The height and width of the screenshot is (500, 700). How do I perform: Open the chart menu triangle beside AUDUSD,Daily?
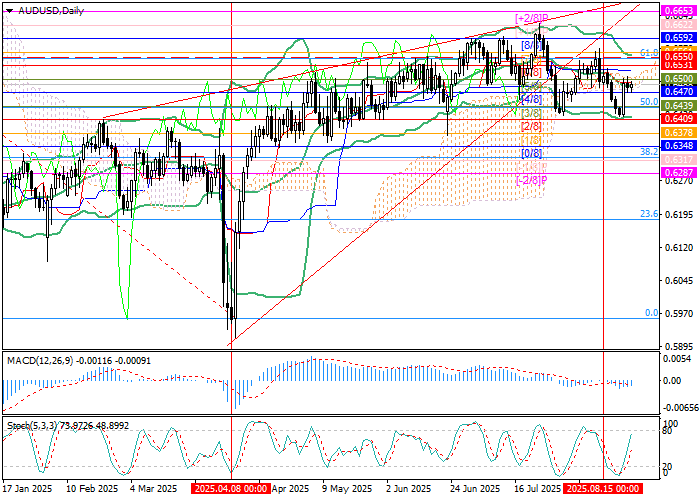pos(9,11)
